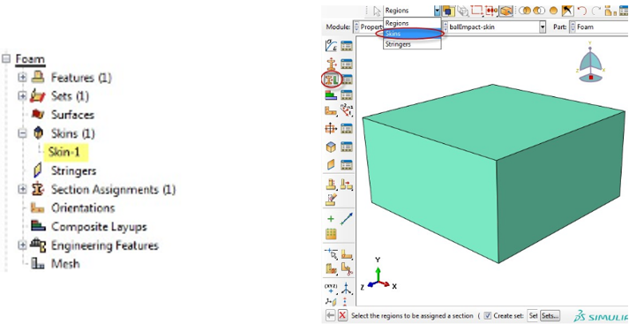Viewport: 644px width, 332px height.
Task: Open the Stringer Manager icon
Action: [347, 165]
